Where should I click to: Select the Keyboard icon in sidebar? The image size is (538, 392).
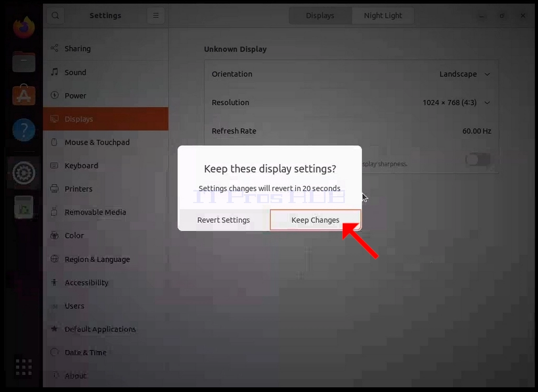(x=54, y=165)
